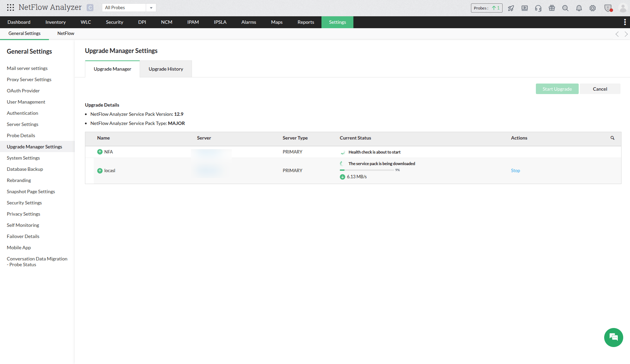Click the Current Status column header
The image size is (630, 364).
pyautogui.click(x=355, y=138)
